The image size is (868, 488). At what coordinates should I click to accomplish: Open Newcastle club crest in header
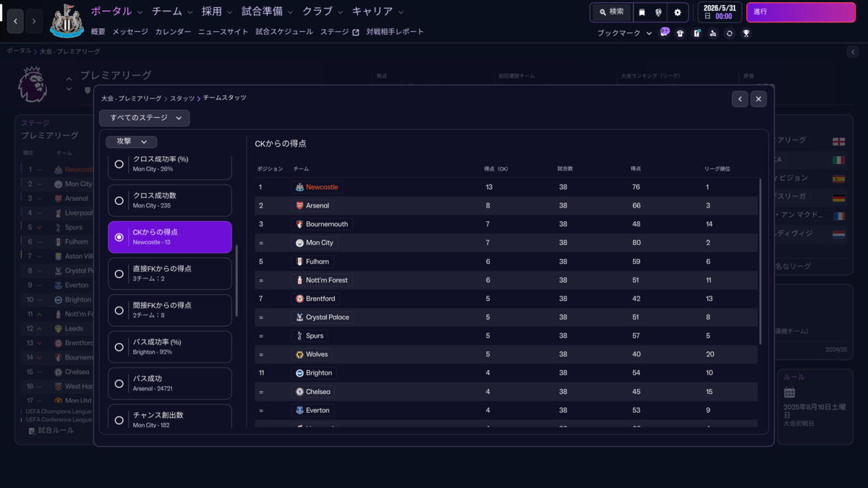[x=67, y=21]
